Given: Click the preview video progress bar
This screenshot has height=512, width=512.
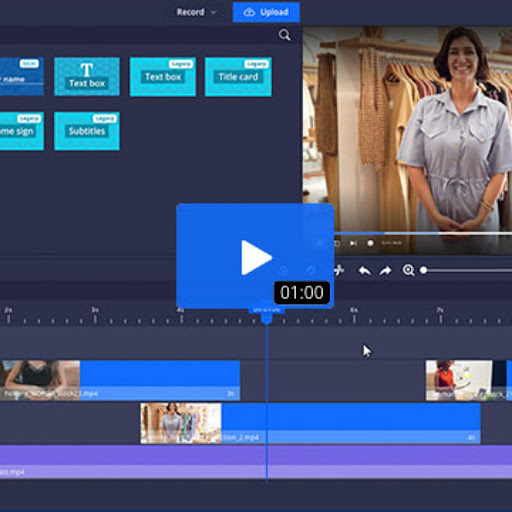Looking at the screenshot, I should point(423,233).
